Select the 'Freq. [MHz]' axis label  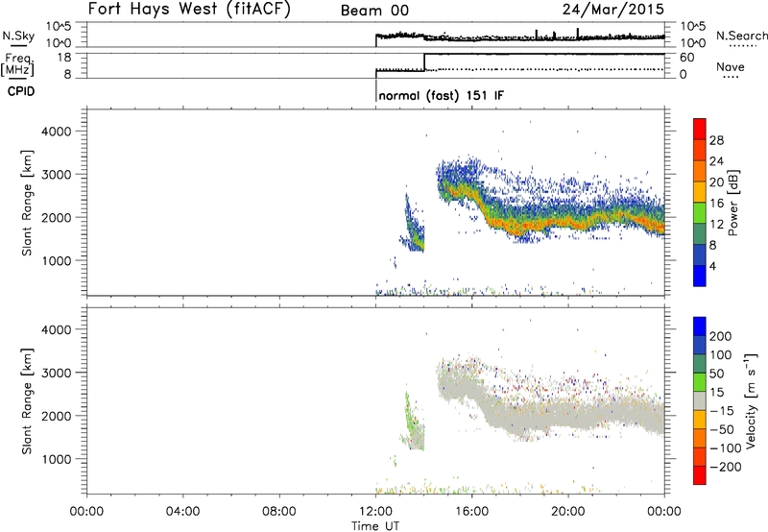point(18,64)
